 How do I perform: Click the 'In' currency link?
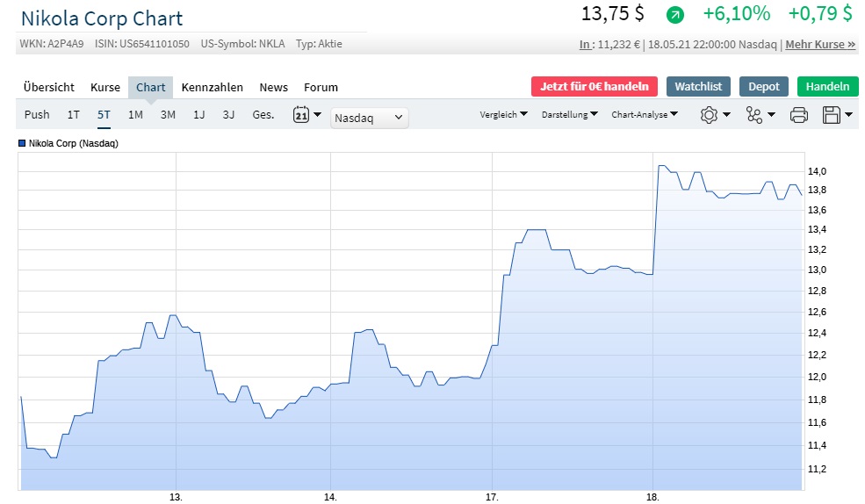click(x=585, y=44)
